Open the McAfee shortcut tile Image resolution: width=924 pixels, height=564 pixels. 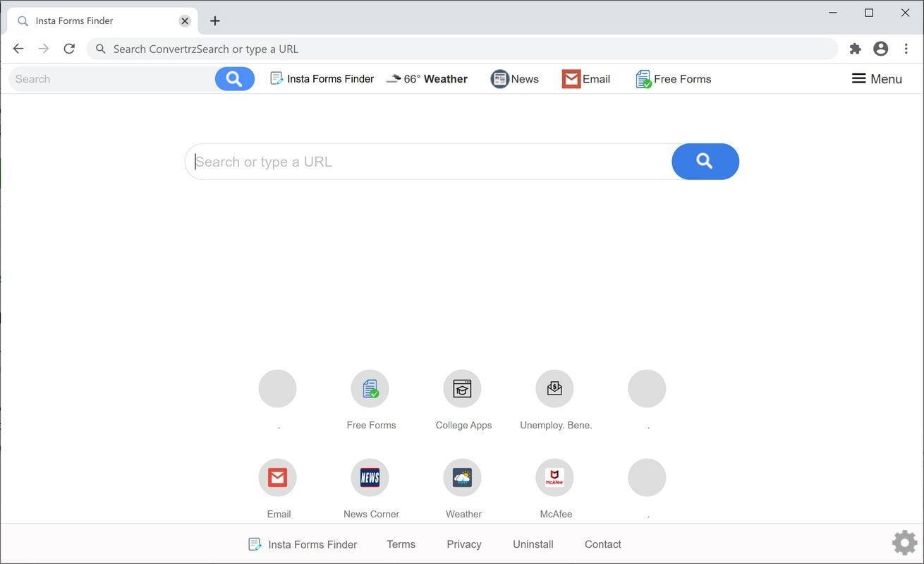pyautogui.click(x=555, y=488)
